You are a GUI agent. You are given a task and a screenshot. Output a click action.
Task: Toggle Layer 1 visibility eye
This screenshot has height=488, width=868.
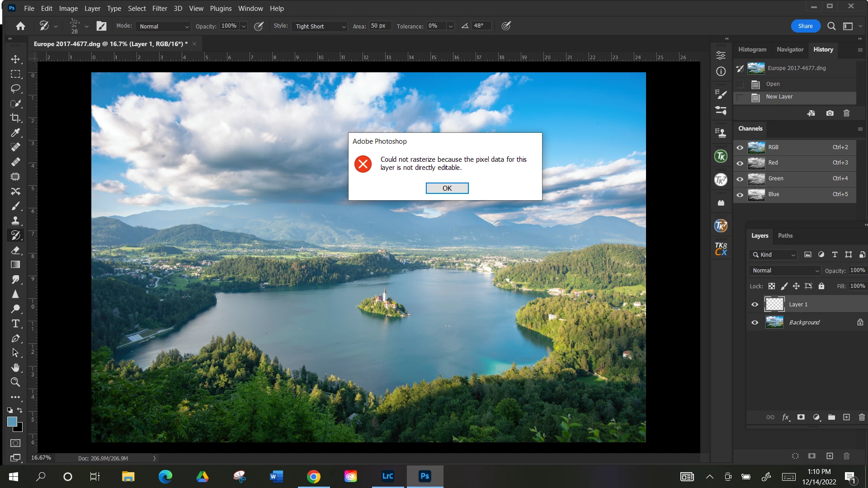(755, 304)
